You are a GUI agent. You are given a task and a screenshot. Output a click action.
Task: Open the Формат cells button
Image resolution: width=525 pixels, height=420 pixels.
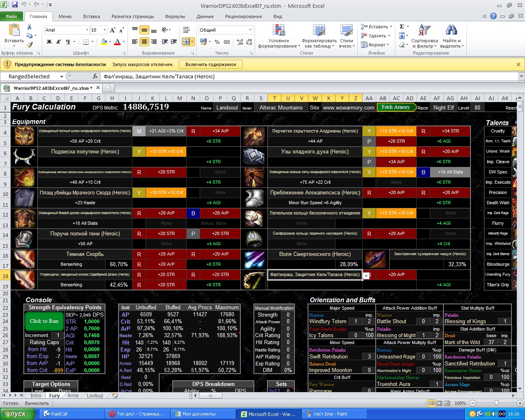[x=375, y=45]
